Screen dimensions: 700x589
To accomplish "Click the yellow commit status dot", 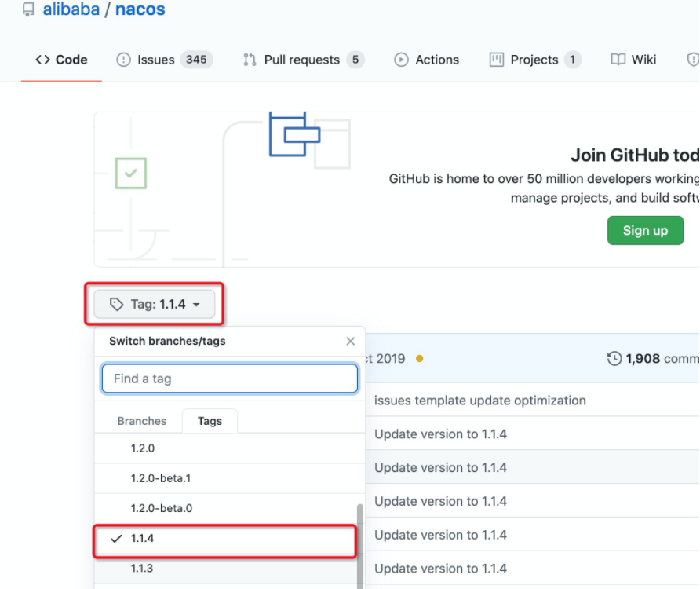I will pyautogui.click(x=419, y=358).
